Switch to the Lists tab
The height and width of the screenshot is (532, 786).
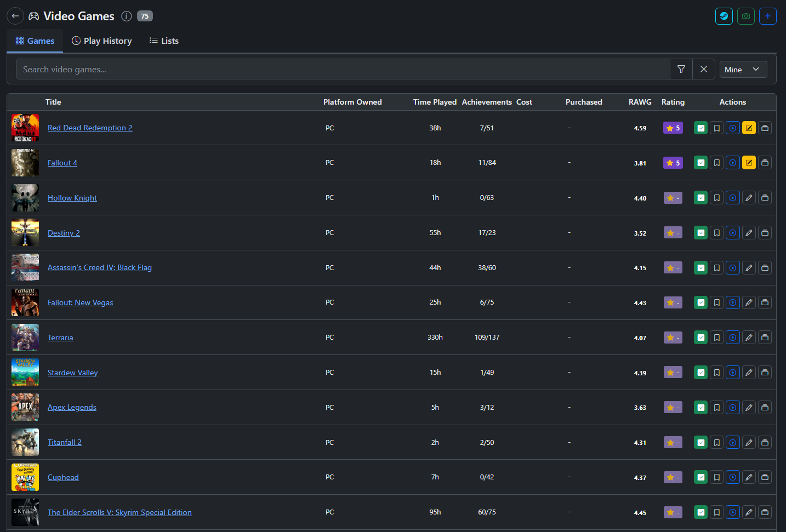pyautogui.click(x=164, y=41)
